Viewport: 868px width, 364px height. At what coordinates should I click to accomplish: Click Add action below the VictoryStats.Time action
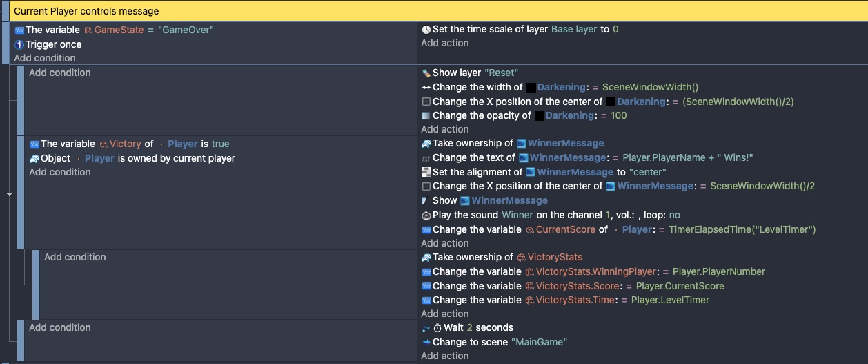(x=445, y=314)
